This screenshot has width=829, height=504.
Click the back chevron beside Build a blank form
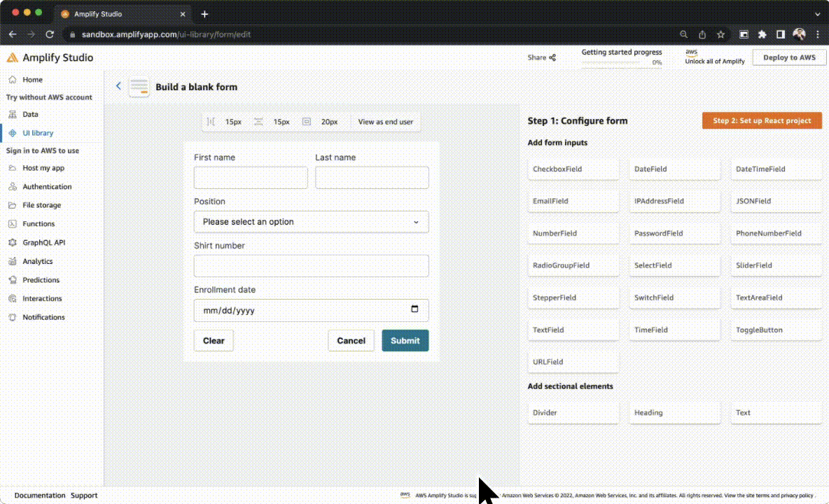coord(118,85)
